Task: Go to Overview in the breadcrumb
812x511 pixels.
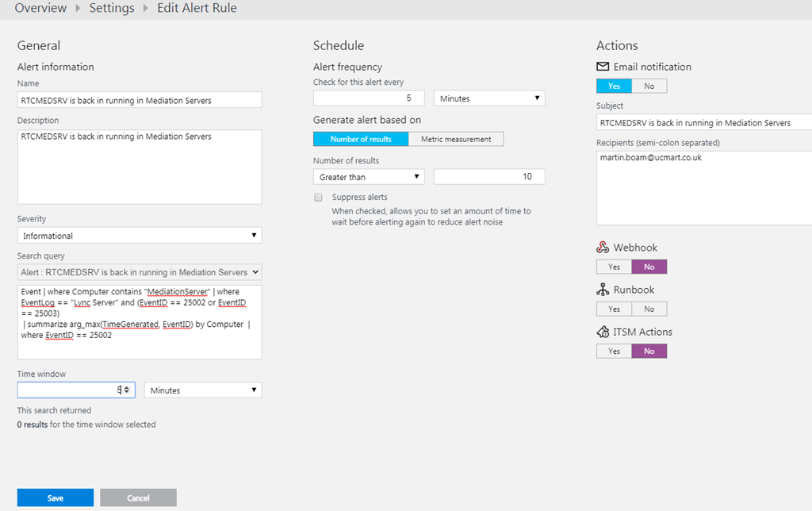Action: click(x=40, y=8)
